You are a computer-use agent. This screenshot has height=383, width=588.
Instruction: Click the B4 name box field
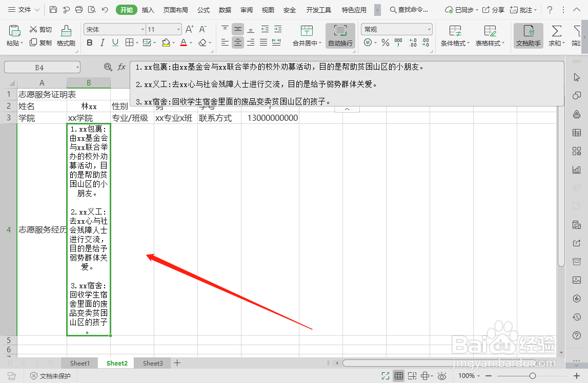pyautogui.click(x=41, y=67)
